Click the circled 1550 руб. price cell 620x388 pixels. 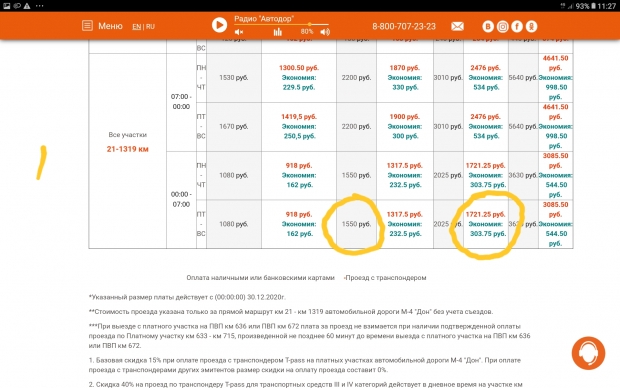click(x=356, y=224)
